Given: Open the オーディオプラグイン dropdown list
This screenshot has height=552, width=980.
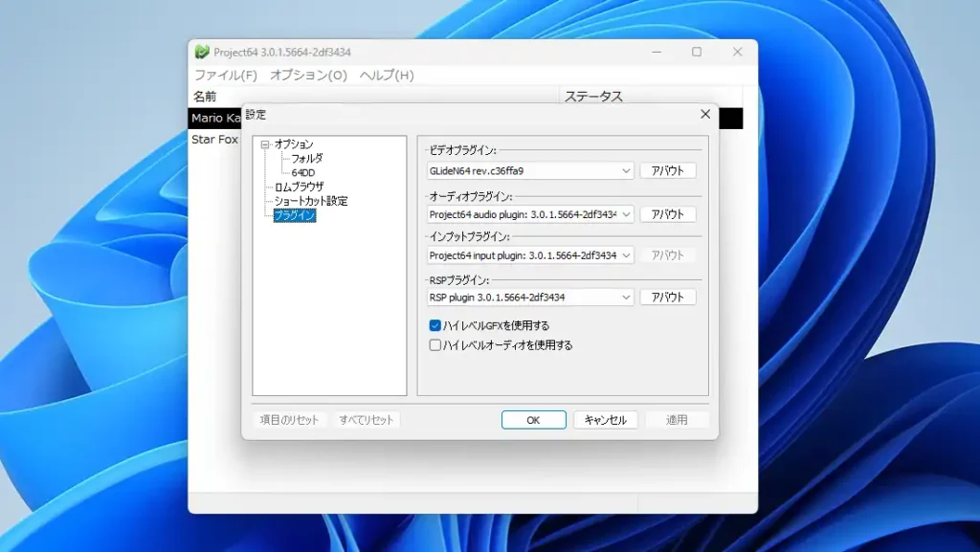Looking at the screenshot, I should [x=628, y=213].
